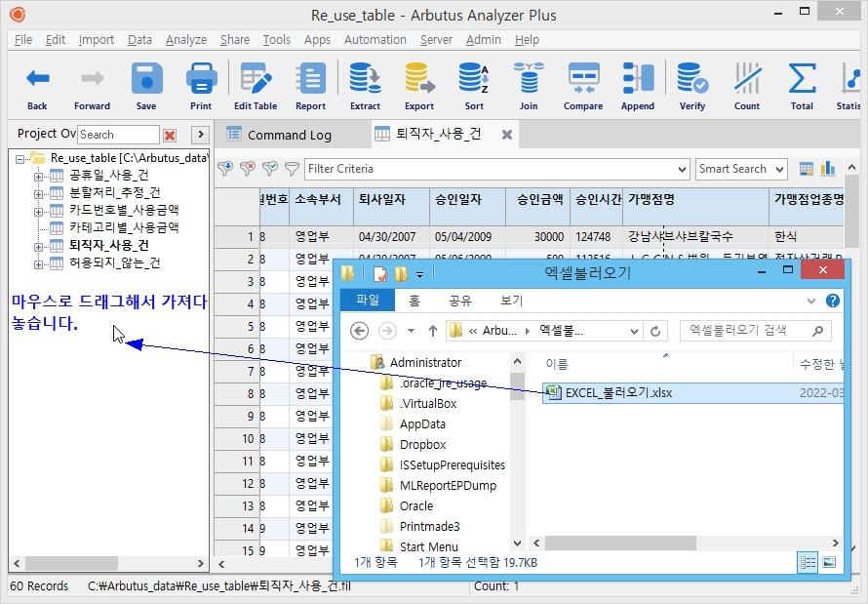Select the Dropbox folder in Explorer tree
Viewport: 868px width, 604px height.
click(422, 445)
